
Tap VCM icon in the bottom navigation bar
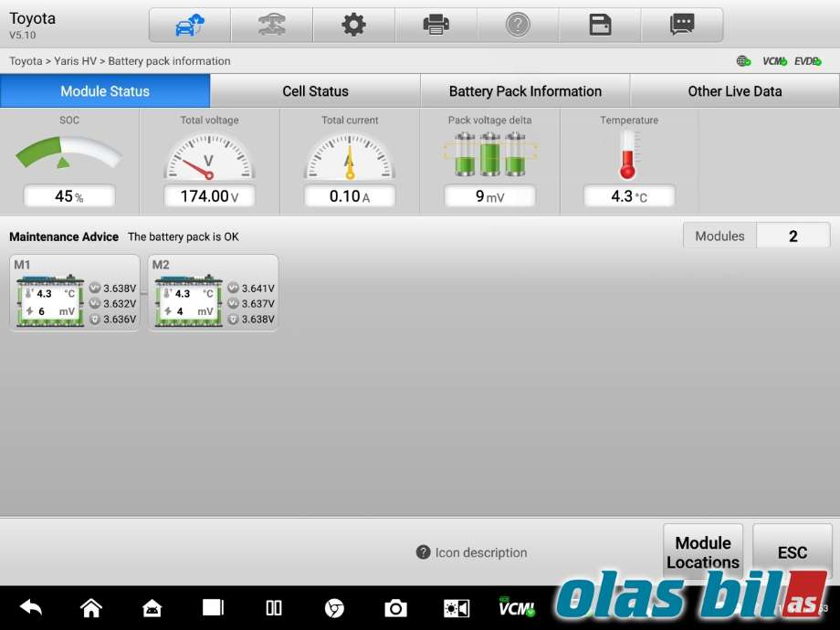(517, 607)
